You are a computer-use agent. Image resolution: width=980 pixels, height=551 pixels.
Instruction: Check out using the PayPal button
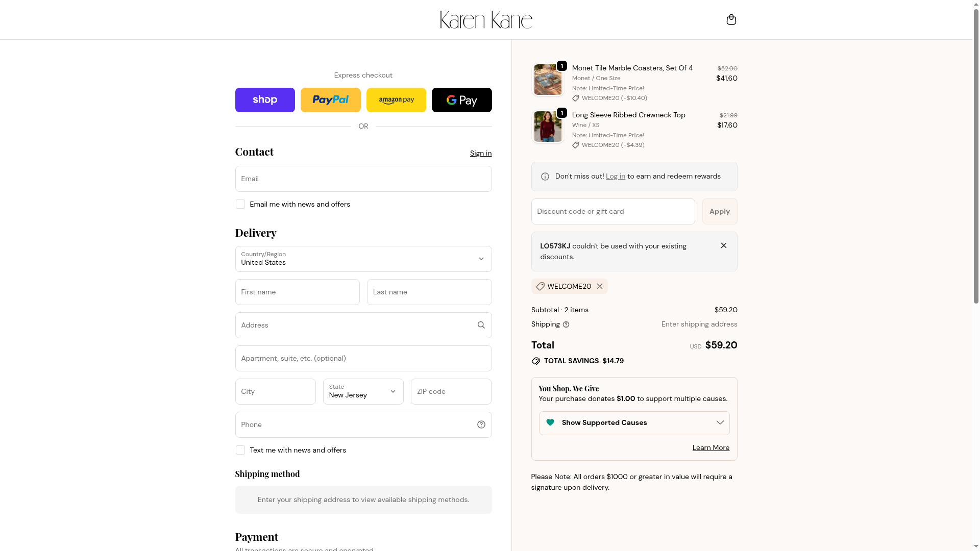330,100
